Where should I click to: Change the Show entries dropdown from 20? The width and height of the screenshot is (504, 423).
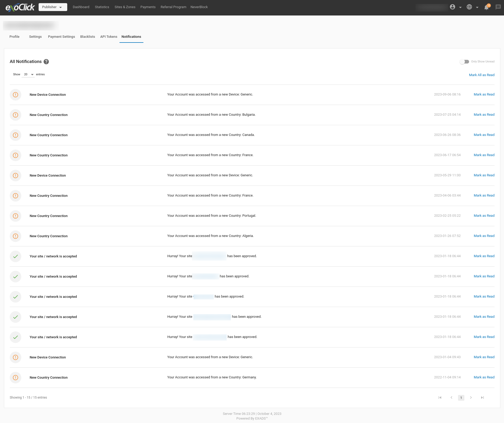pyautogui.click(x=28, y=74)
